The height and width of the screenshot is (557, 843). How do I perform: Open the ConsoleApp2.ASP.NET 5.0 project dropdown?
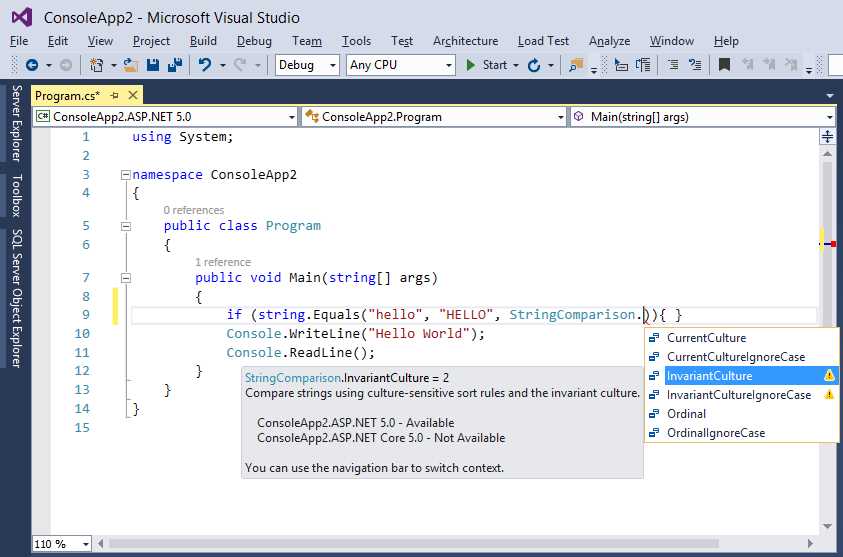click(x=292, y=117)
